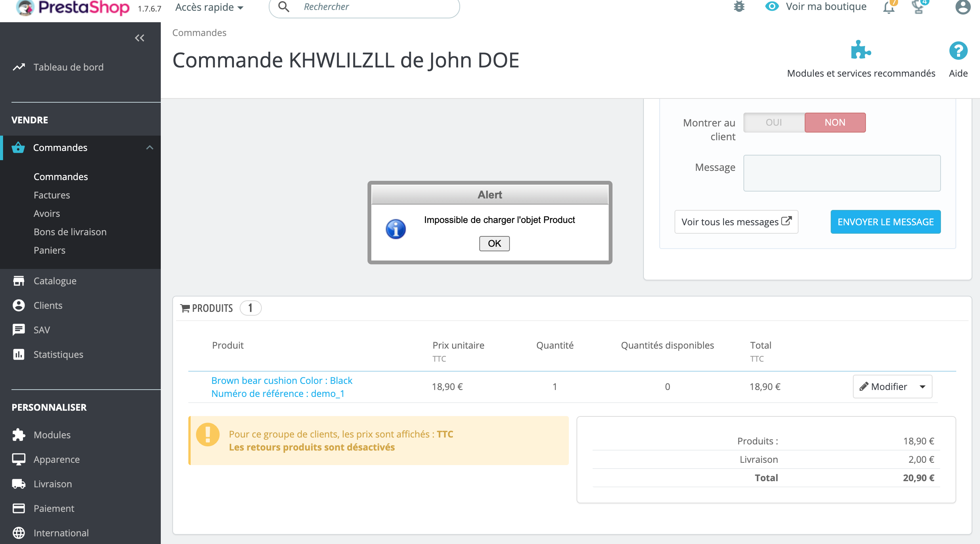Switch Montrer au client to OUI

point(774,123)
